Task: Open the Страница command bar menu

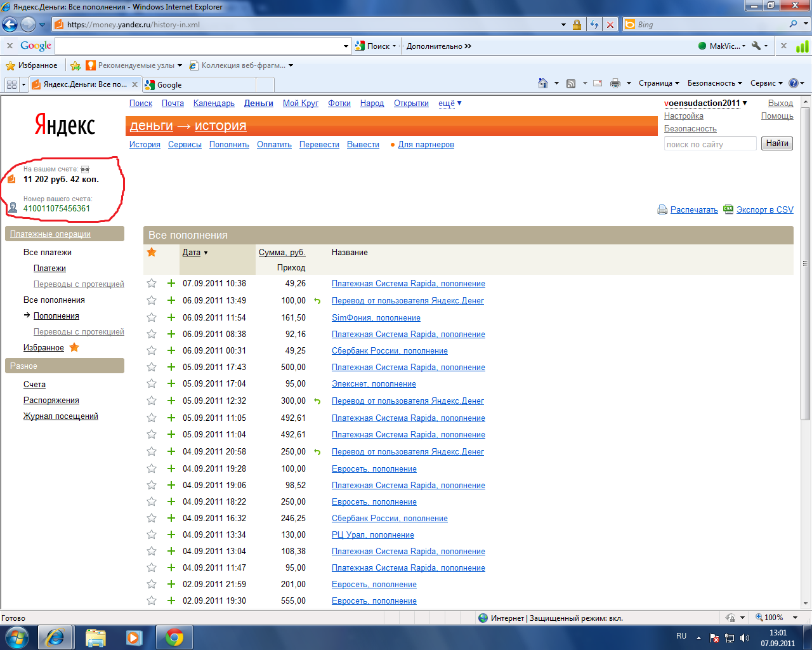Action: 658,83
